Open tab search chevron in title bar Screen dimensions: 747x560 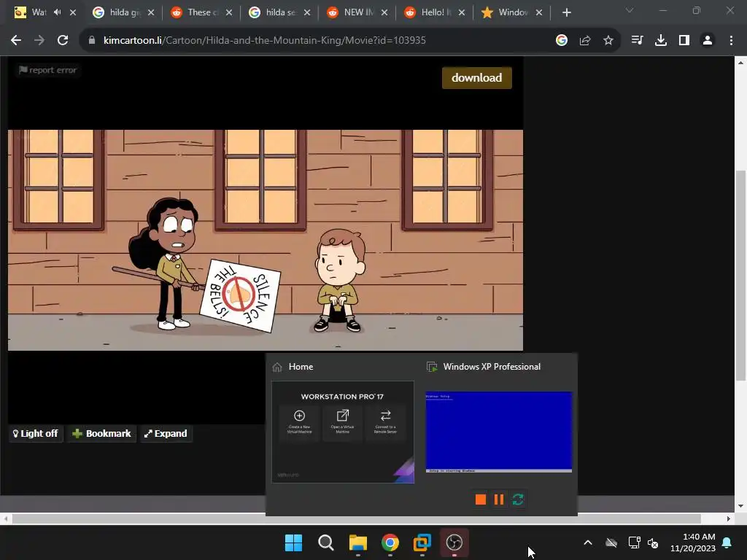(x=630, y=10)
